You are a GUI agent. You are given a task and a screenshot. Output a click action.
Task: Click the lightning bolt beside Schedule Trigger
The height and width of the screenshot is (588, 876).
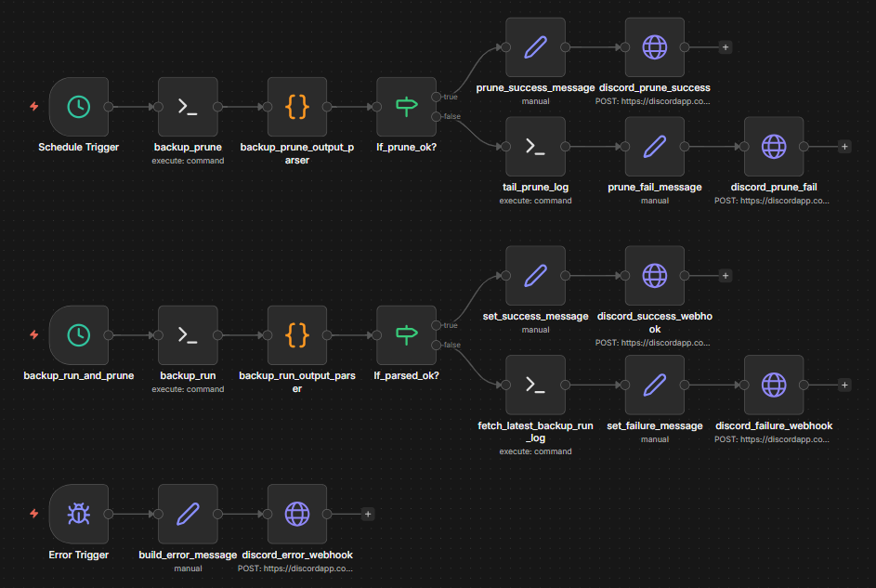coord(34,107)
